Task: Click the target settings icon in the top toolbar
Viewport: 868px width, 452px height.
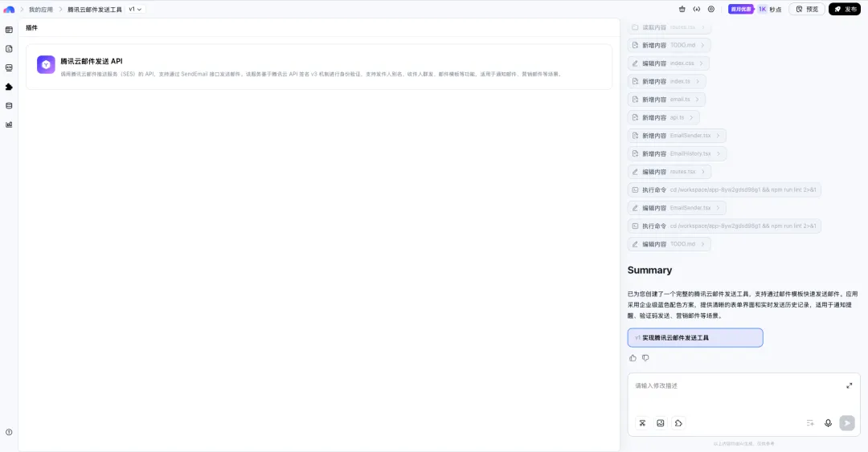Action: coord(711,9)
